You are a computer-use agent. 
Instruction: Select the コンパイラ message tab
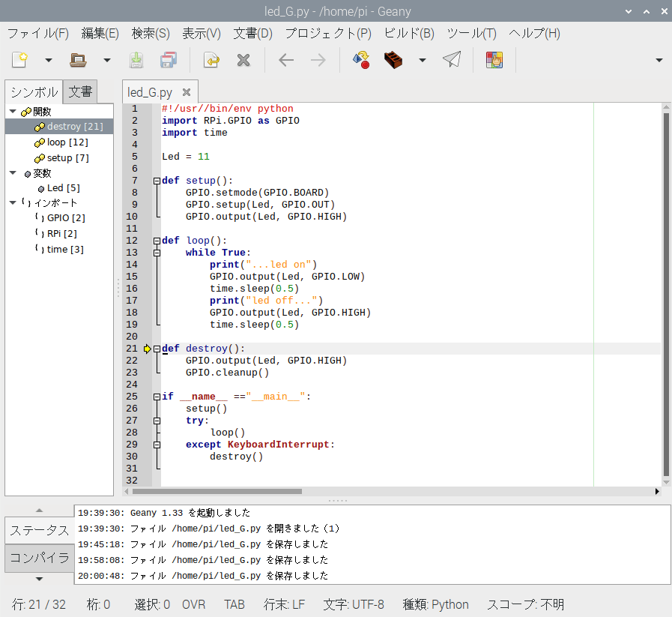pos(40,558)
